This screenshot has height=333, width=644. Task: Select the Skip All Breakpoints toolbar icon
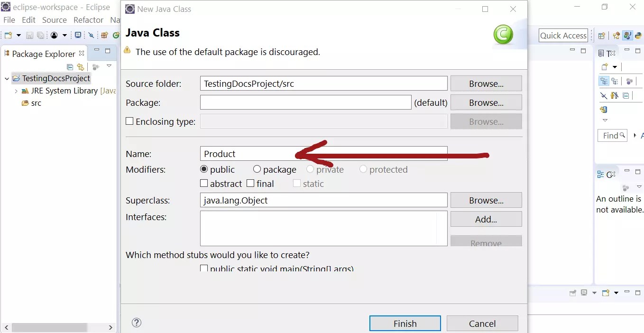(91, 35)
